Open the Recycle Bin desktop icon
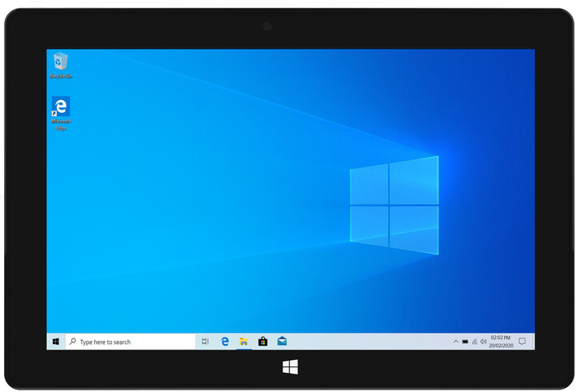The image size is (576, 392). (x=61, y=64)
